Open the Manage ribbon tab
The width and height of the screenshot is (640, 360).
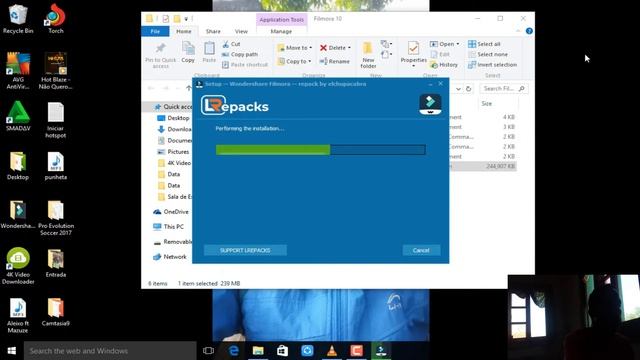click(x=281, y=31)
